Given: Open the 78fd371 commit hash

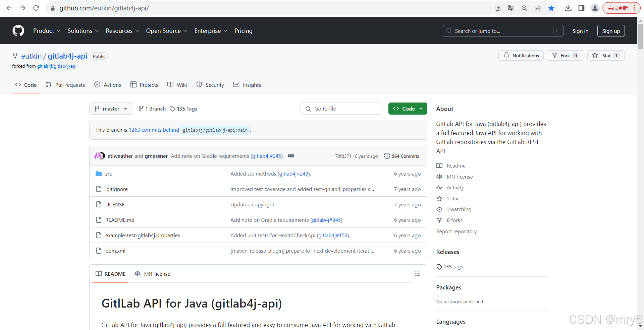Looking at the screenshot, I should 343,156.
